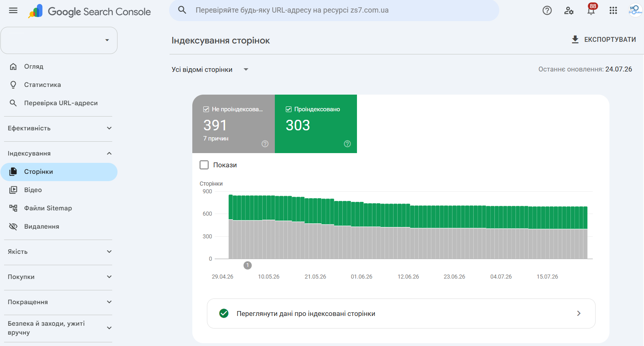
Task: Expand the Покращення section
Action: tap(59, 302)
